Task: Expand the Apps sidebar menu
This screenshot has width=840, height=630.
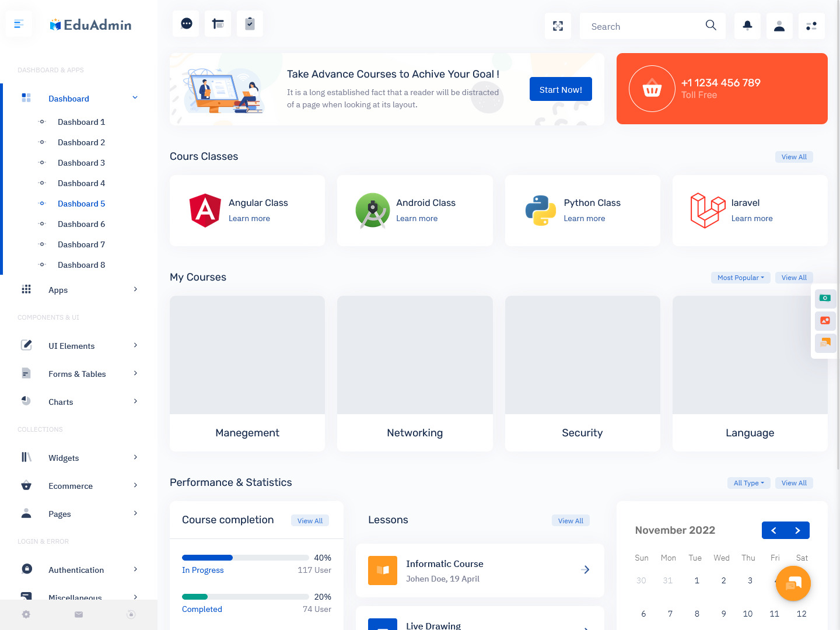Action: pyautogui.click(x=79, y=290)
